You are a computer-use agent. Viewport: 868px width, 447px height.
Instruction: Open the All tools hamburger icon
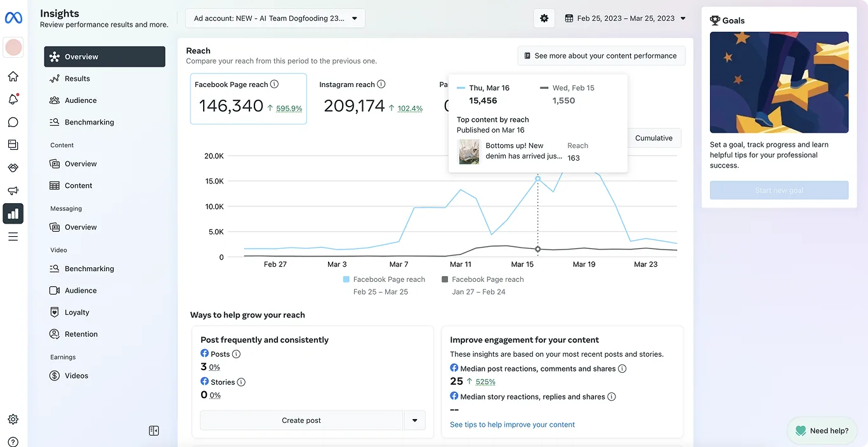point(13,237)
